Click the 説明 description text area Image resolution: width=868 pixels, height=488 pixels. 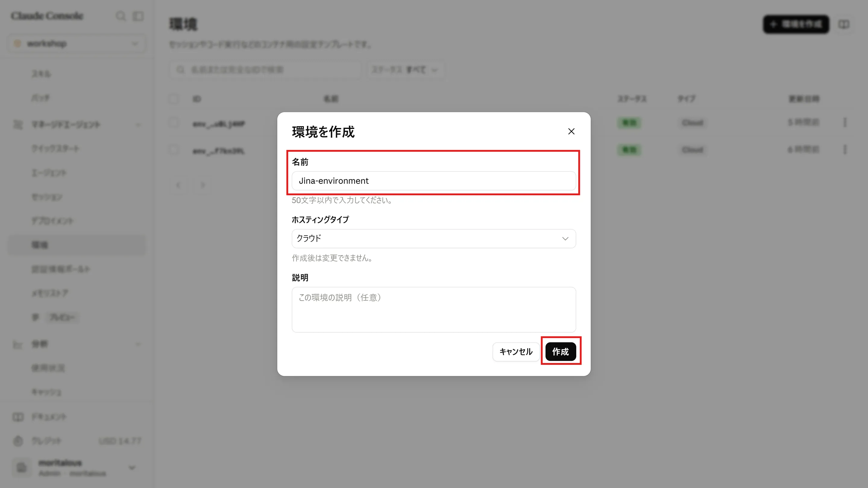[x=434, y=309]
